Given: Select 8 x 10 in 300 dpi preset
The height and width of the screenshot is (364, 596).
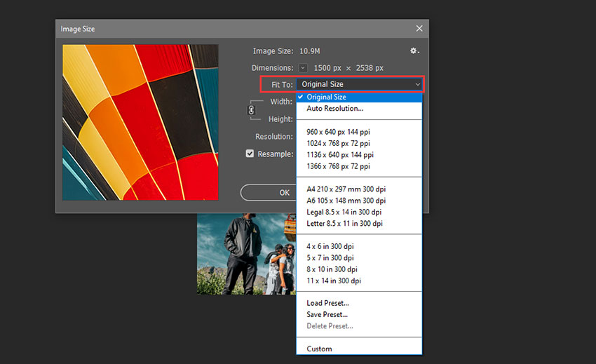Looking at the screenshot, I should pyautogui.click(x=359, y=269).
